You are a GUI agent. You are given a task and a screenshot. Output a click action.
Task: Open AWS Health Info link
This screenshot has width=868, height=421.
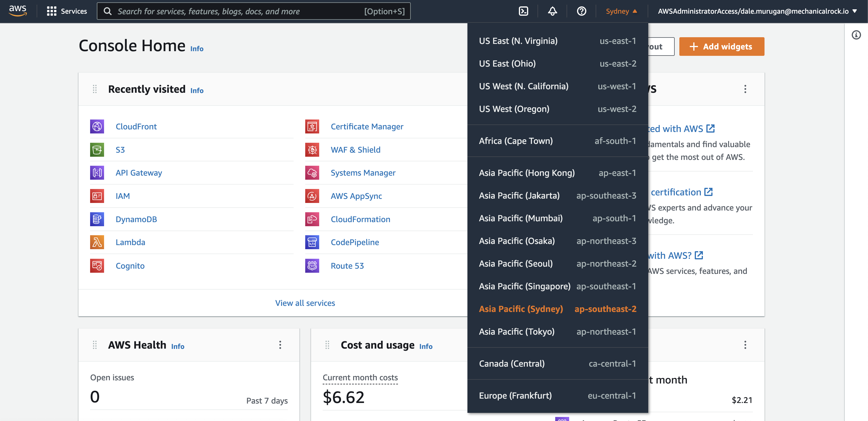178,346
